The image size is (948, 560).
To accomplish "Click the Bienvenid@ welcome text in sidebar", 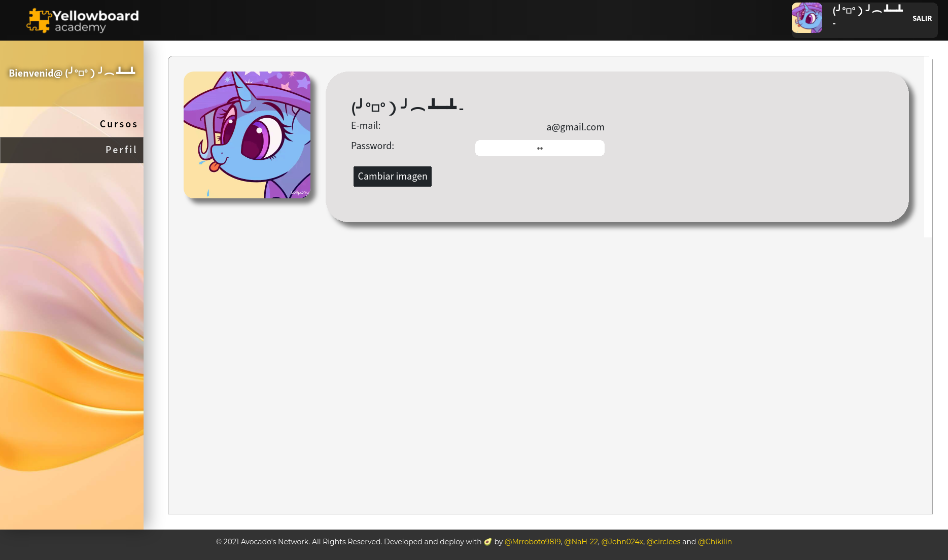I will [72, 73].
